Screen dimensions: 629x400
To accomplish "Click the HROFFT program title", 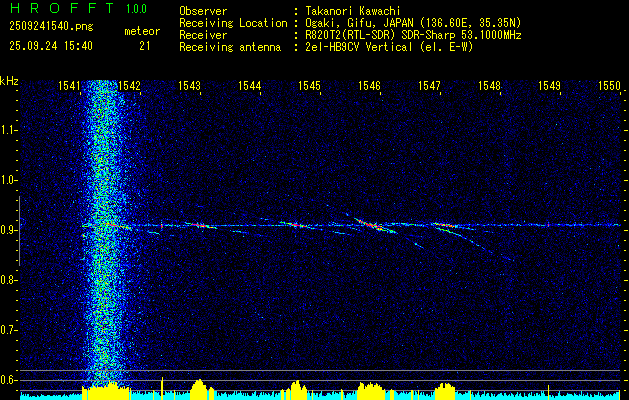I will [x=62, y=8].
